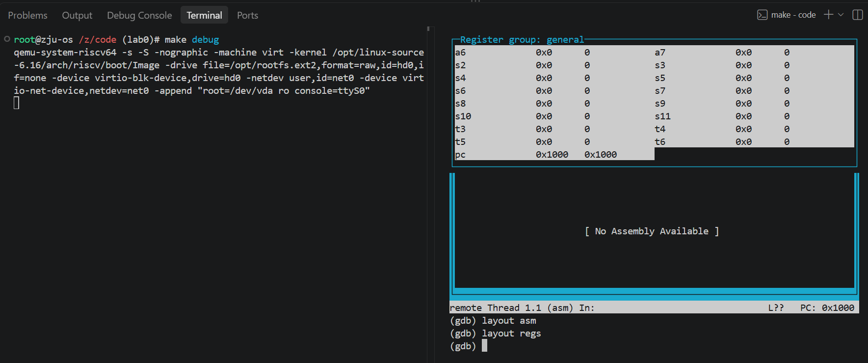
Task: Switch to the Output tab
Action: [77, 15]
